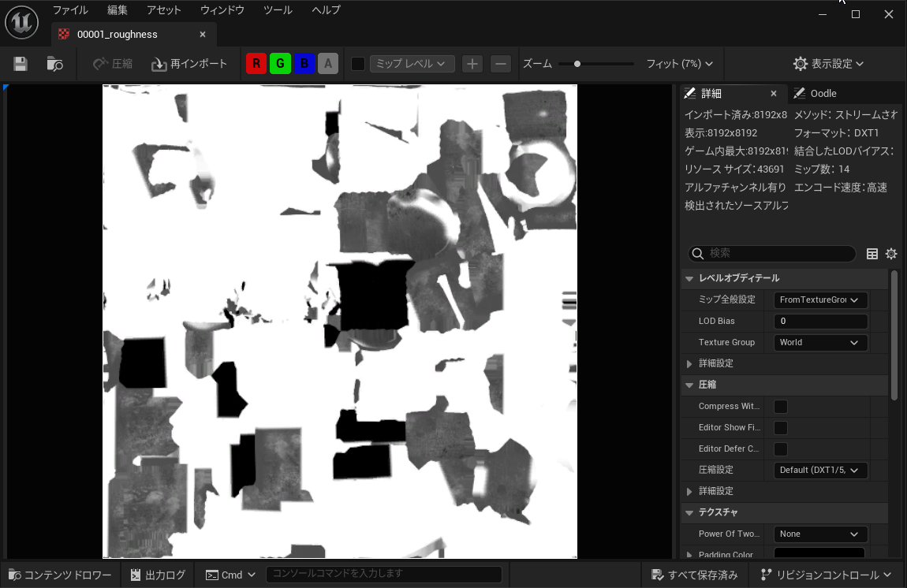Screen dimensions: 907x588
Task: Click the details panel settings gear icon
Action: coord(891,254)
